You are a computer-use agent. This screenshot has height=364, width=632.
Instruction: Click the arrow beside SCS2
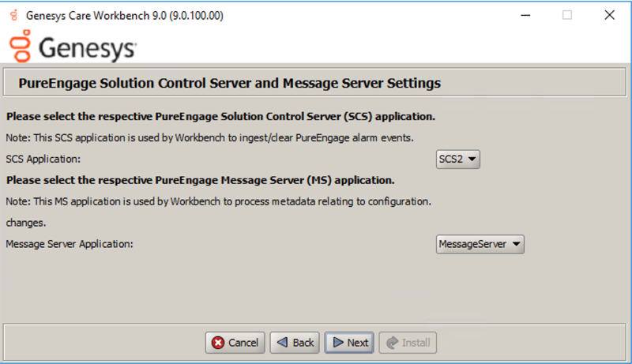click(x=472, y=159)
